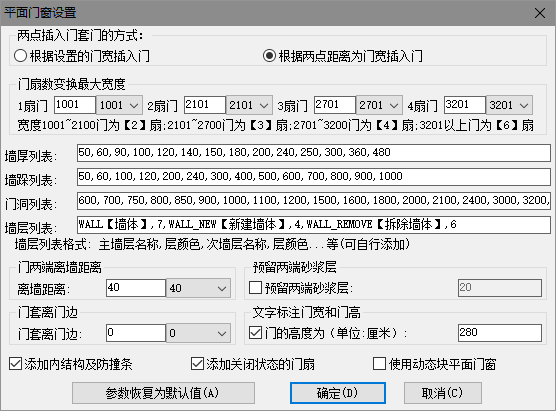The height and width of the screenshot is (411, 556).
Task: Enable 使用动态块平面门窗 checkbox
Action: pyautogui.click(x=435, y=364)
